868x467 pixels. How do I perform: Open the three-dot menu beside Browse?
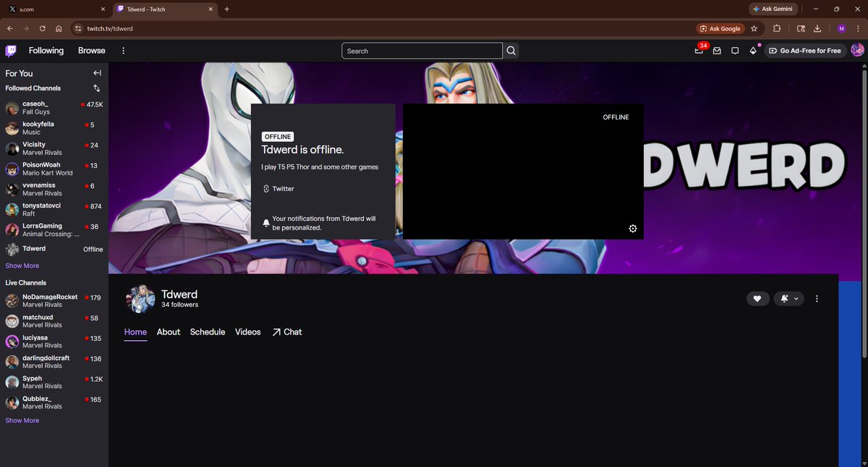pos(124,51)
